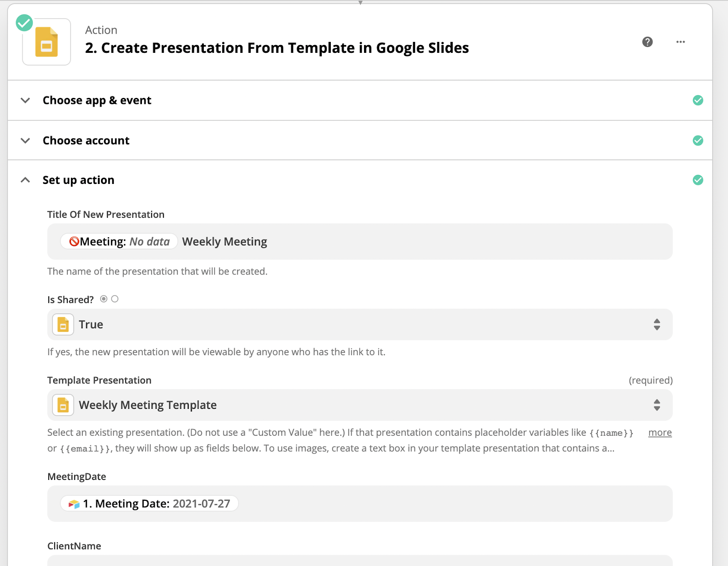
Task: Open the help question mark icon
Action: tap(647, 42)
